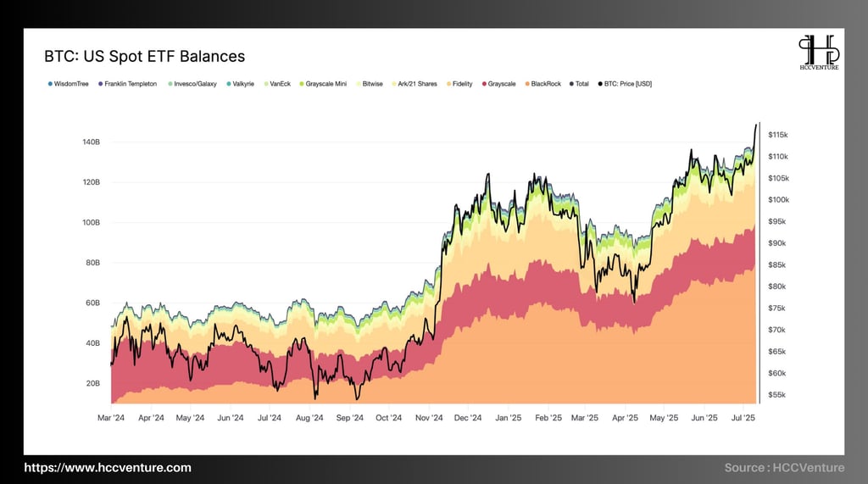Screen dimensions: 868x484
Task: Toggle the VanEck legend entry
Action: [277, 84]
